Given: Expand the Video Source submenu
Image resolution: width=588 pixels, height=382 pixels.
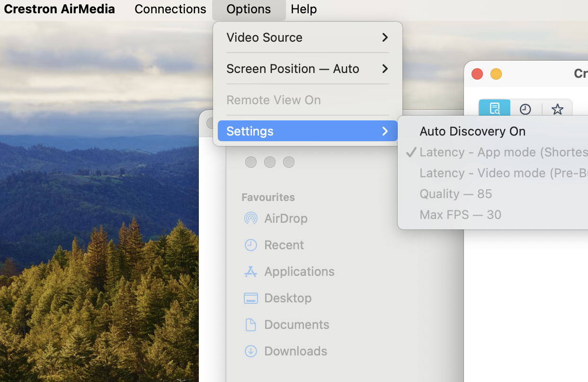Looking at the screenshot, I should point(307,37).
